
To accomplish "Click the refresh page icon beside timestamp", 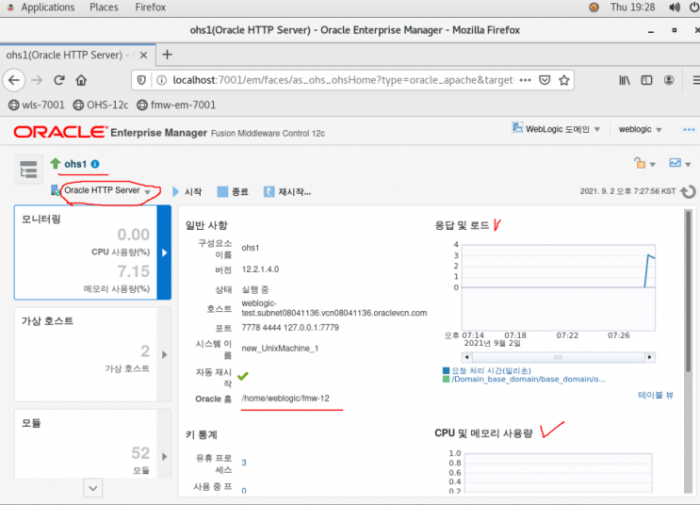I will [x=688, y=192].
